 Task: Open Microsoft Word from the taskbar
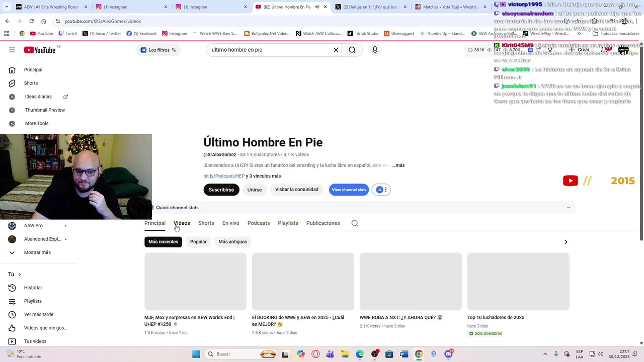click(404, 354)
